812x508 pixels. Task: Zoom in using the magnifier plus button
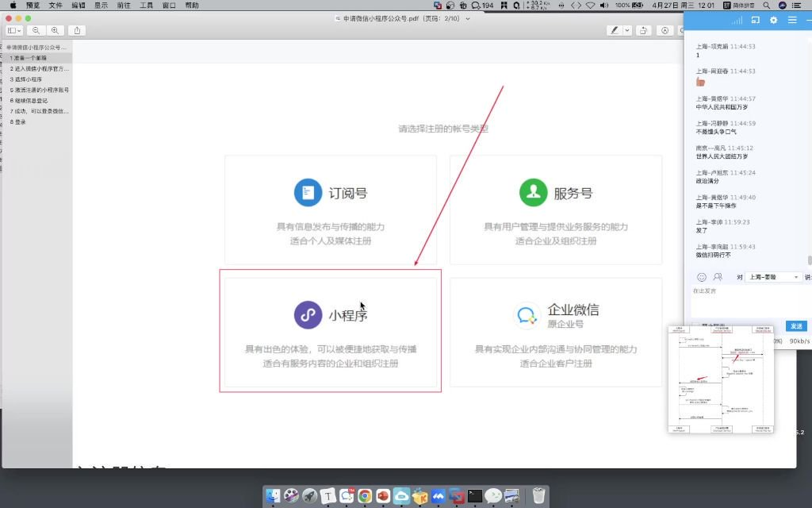[55, 31]
